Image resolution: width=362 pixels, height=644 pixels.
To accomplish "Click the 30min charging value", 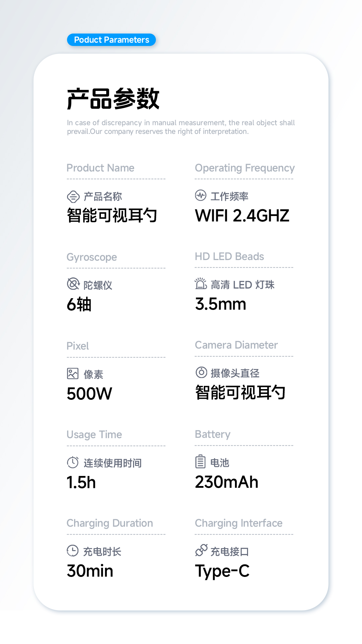I will [x=90, y=571].
